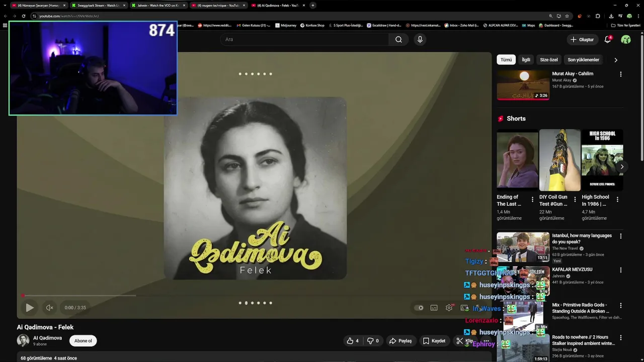Viewport: 644px width, 362px height.
Task: Show more filter chips with arrow
Action: [615, 60]
